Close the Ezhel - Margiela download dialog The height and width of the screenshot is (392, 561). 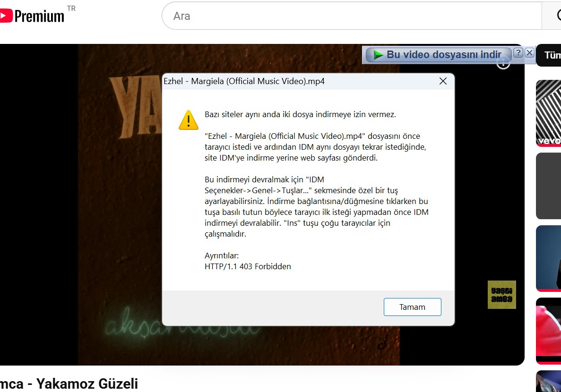(443, 81)
